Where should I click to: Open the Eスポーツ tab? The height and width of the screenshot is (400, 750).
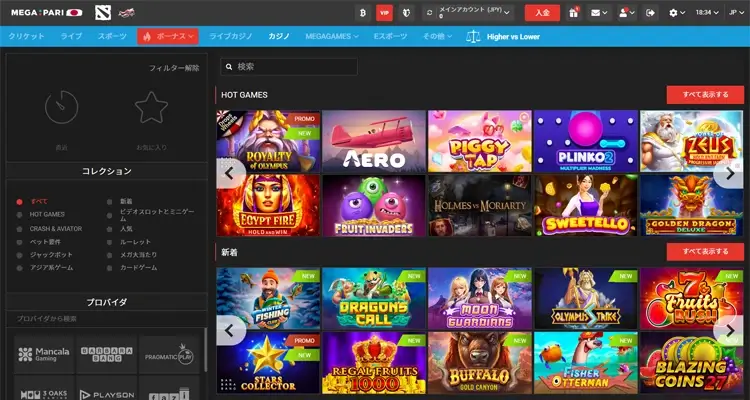[390, 36]
